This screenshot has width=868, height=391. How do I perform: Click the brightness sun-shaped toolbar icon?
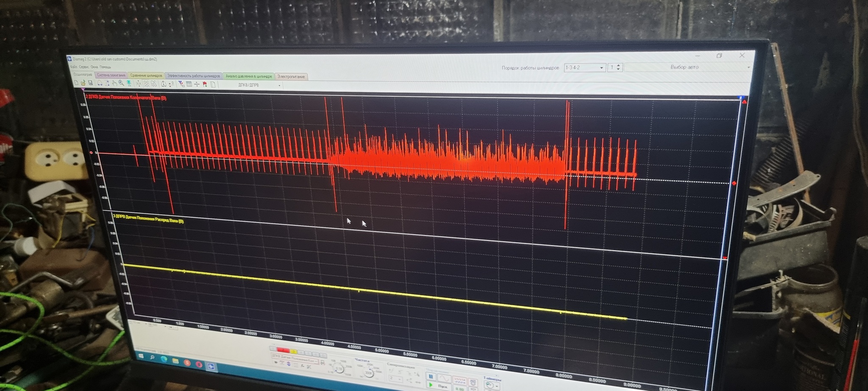pos(139,84)
